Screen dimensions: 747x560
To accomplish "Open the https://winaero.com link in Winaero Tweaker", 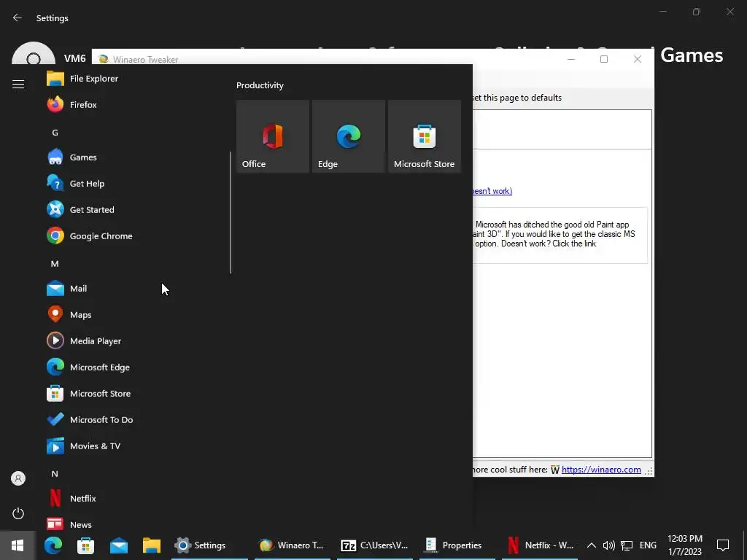I will pyautogui.click(x=601, y=470).
